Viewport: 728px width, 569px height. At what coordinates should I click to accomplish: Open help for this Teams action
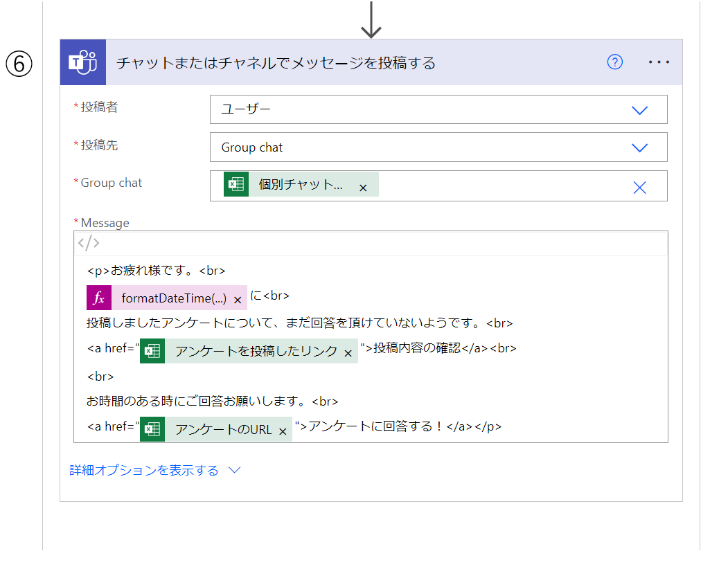[614, 62]
